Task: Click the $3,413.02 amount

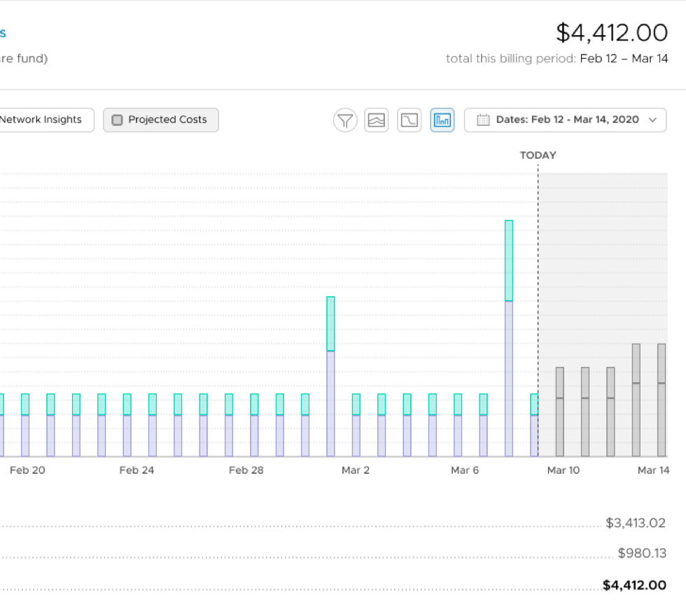Action: pyautogui.click(x=636, y=523)
